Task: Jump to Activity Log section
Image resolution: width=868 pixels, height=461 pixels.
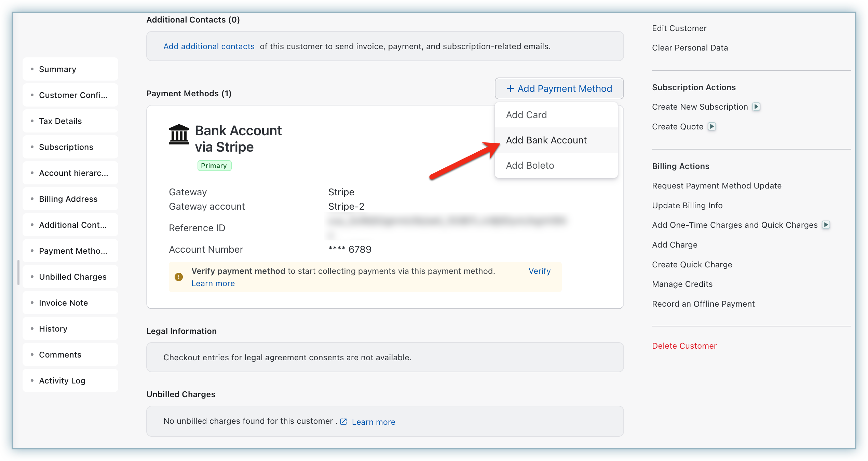Action: tap(62, 380)
